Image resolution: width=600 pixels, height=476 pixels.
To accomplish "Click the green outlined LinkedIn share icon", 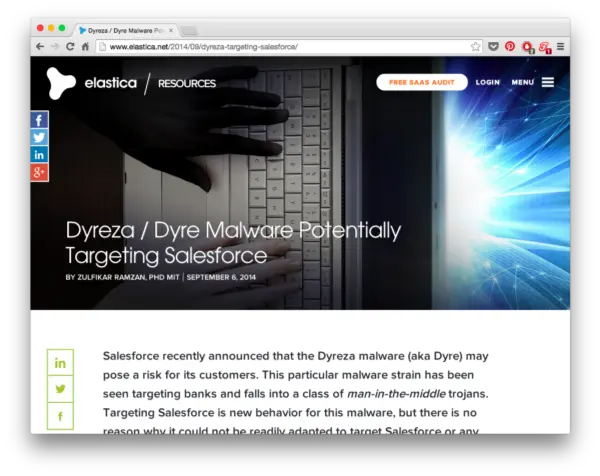I will pos(60,363).
